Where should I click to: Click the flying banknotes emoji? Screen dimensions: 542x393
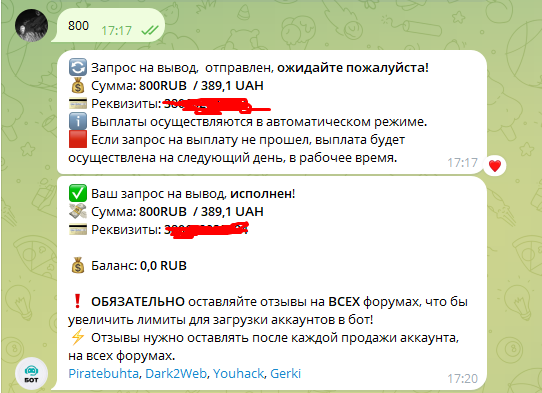click(x=77, y=211)
